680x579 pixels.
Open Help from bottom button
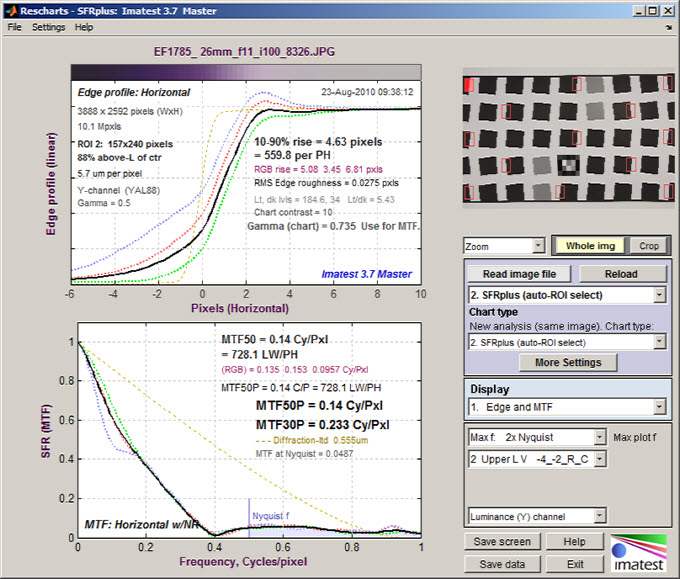574,542
